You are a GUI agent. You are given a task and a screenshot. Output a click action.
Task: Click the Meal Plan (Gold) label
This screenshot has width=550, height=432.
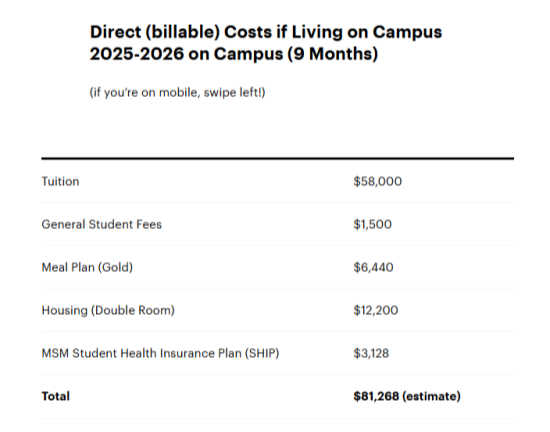(x=87, y=268)
